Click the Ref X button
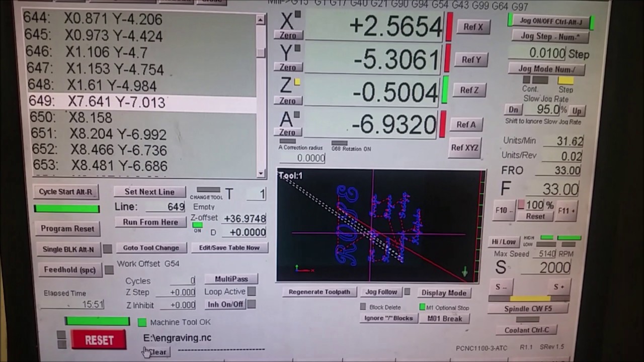644x362 pixels. (x=473, y=27)
